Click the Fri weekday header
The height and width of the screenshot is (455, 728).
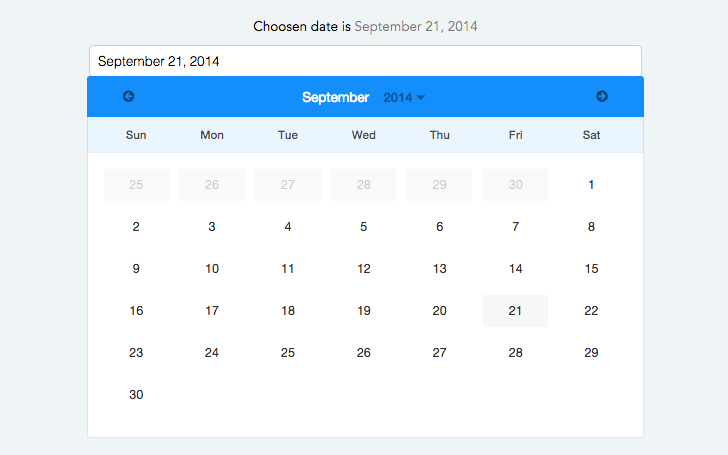(515, 135)
